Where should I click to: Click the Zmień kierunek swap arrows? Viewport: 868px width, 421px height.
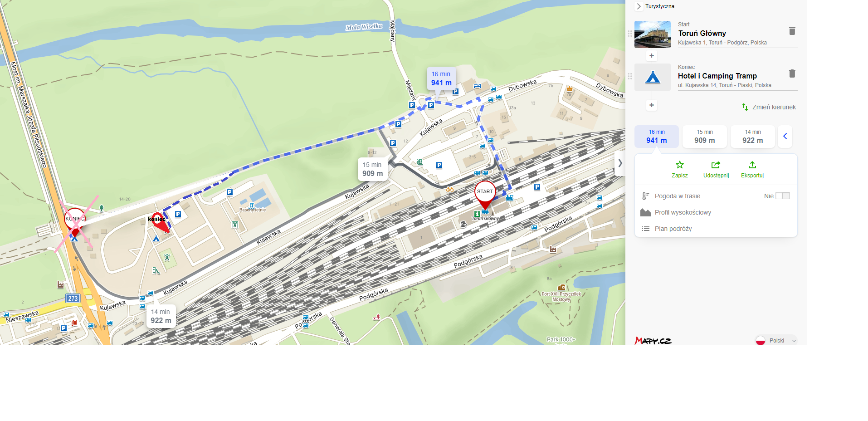[x=745, y=107]
